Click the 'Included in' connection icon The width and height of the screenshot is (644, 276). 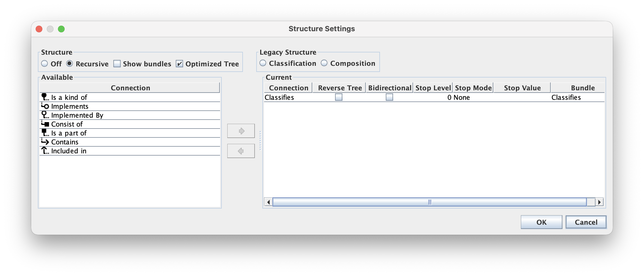point(45,151)
